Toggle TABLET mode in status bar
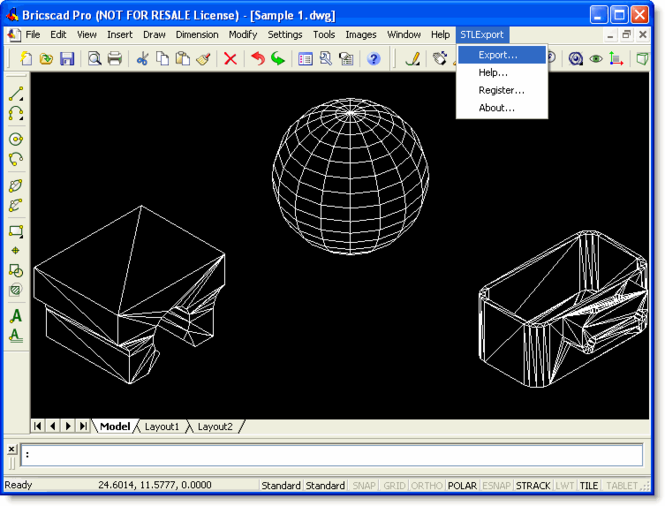 pyautogui.click(x=622, y=485)
